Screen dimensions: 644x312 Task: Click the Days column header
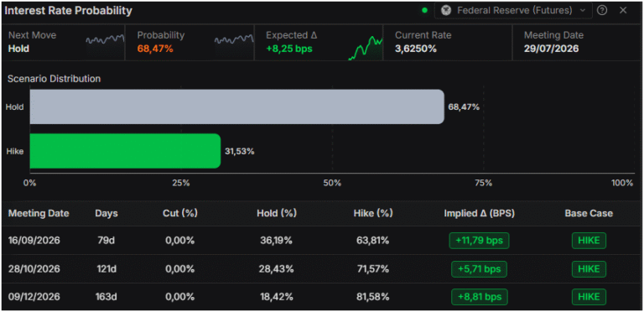click(x=106, y=214)
